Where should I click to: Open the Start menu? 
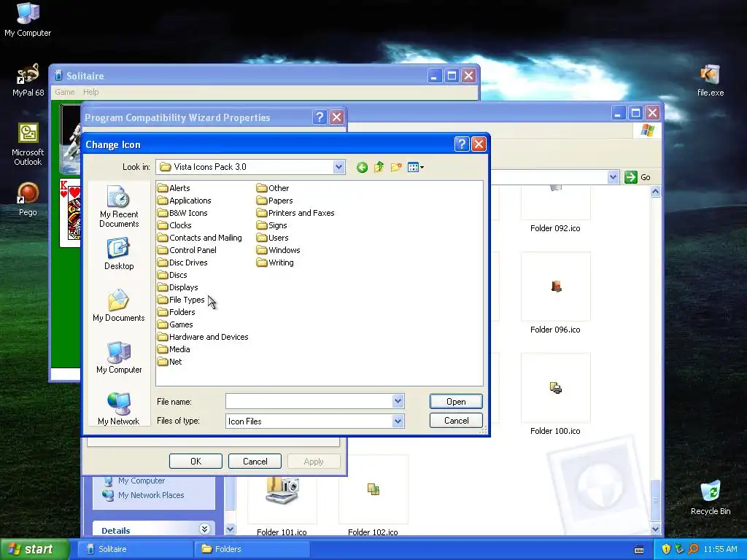[34, 549]
